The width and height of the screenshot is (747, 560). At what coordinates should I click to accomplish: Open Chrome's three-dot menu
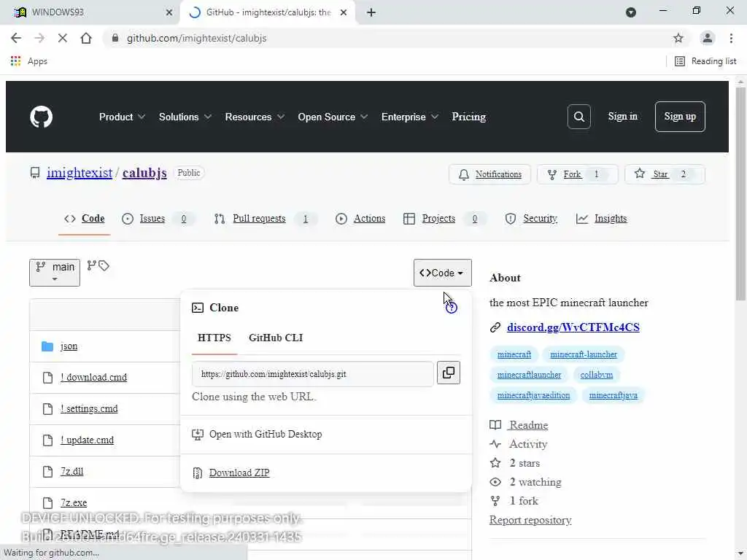(731, 38)
